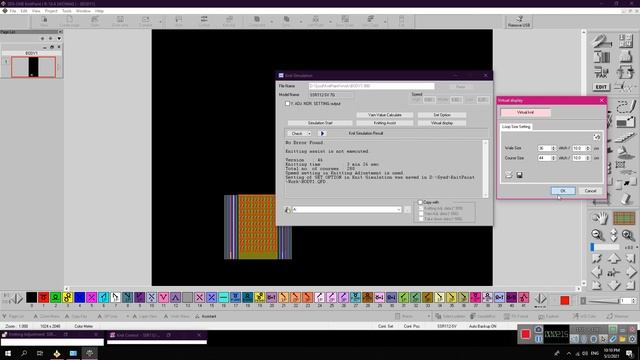Image resolution: width=640 pixels, height=360 pixels.
Task: Open Task View on the taskbar
Action: (40, 353)
